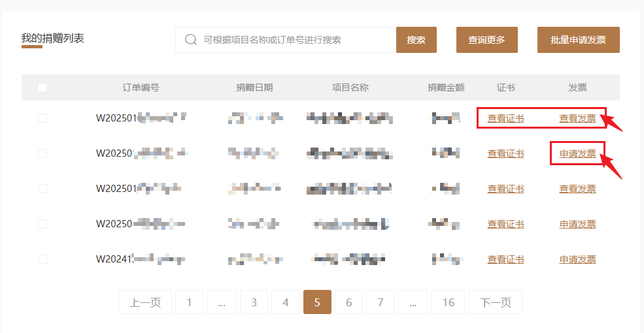
Task: Go to page 1 in pagination
Action: [x=190, y=302]
